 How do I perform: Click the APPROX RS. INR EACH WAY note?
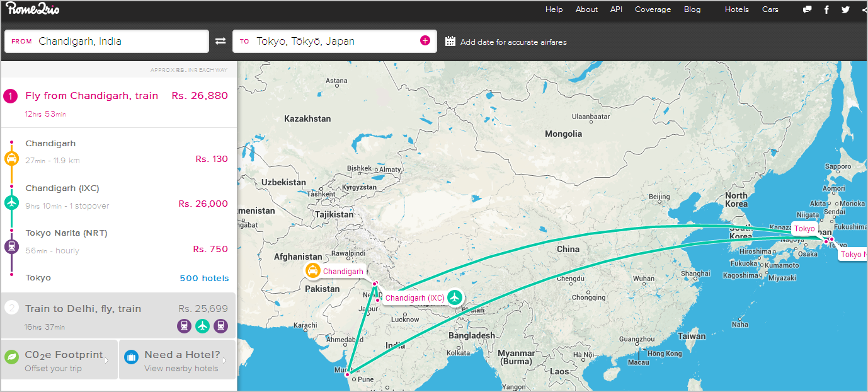point(189,70)
